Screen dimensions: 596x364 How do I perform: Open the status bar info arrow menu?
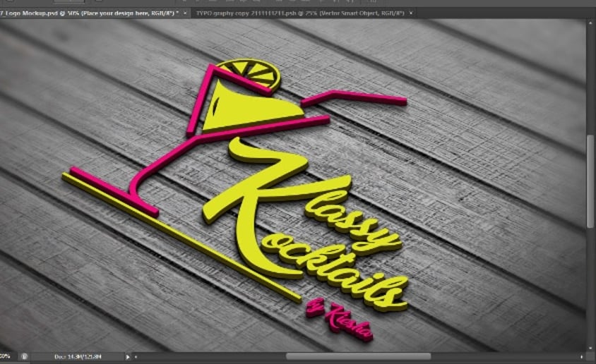point(128,357)
